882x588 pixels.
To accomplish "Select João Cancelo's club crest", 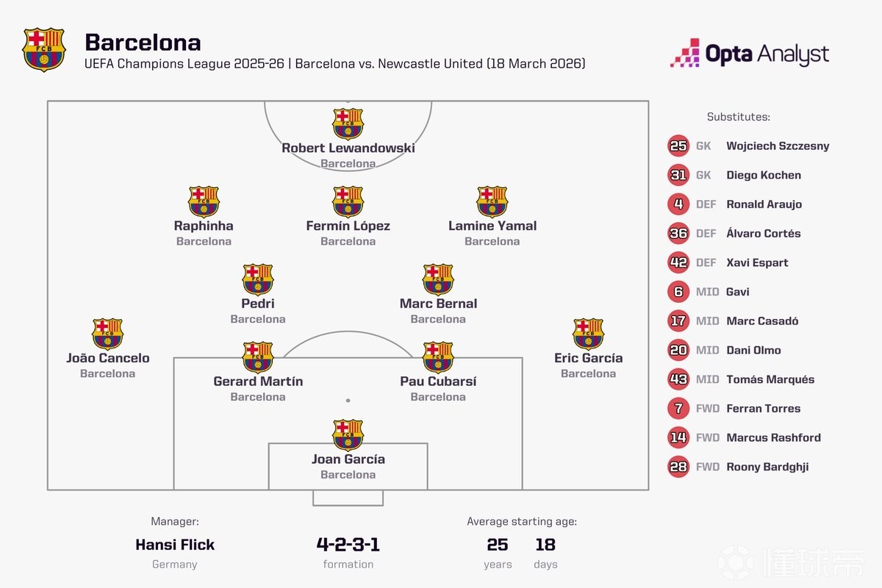I will point(107,334).
